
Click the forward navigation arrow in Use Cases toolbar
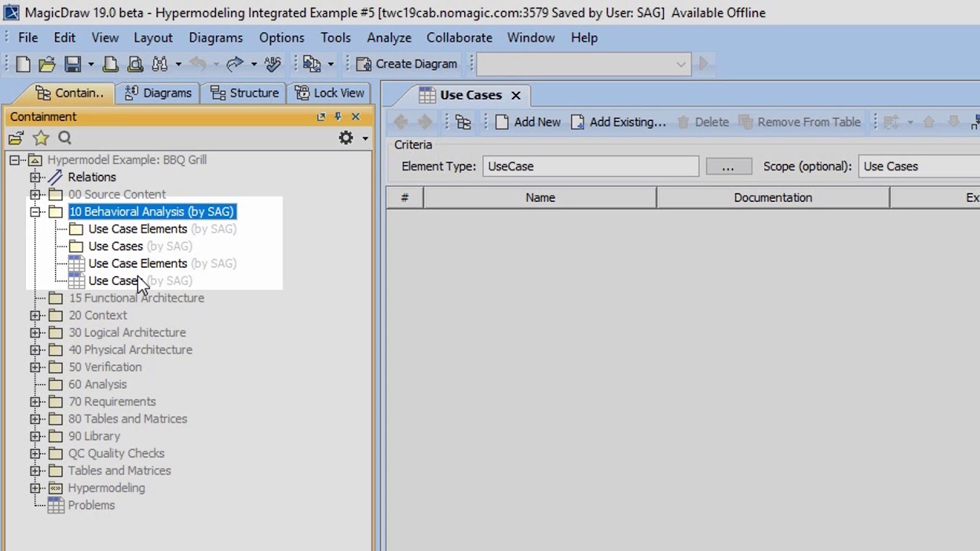click(425, 122)
